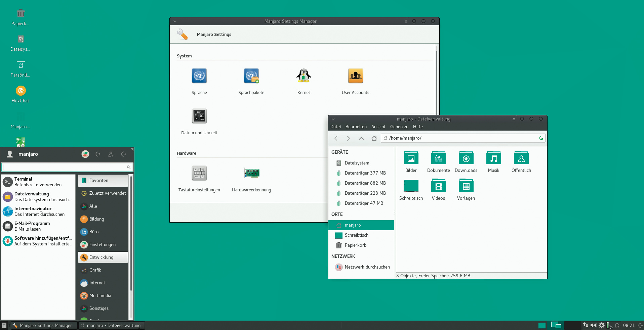Go up to parent folder
The height and width of the screenshot is (330, 644).
click(x=361, y=138)
